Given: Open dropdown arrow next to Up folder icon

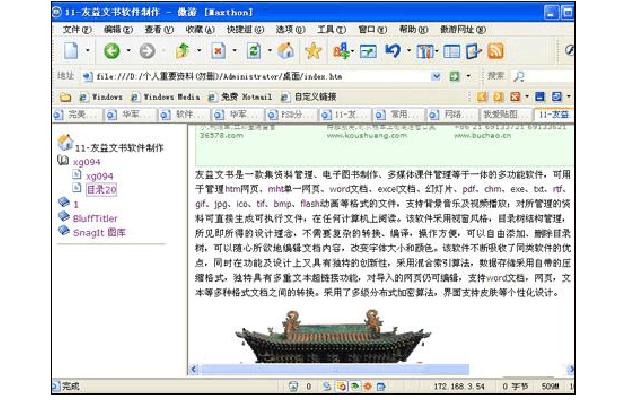Looking at the screenshot, I should (x=199, y=51).
